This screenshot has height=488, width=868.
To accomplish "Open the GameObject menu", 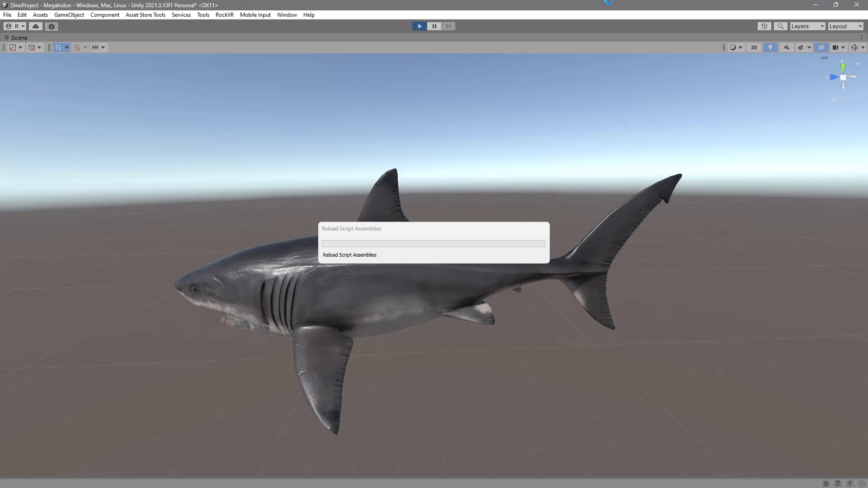I will pos(69,15).
